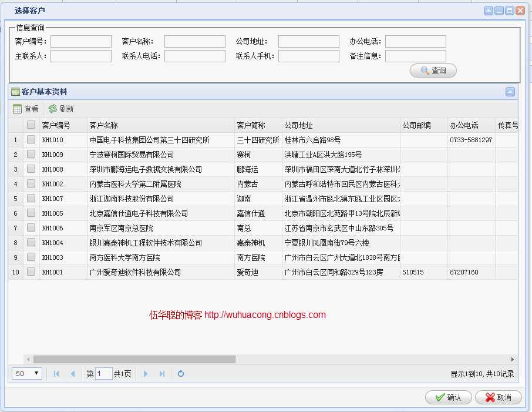Viewport: 532px width, 412px height.
Task: Check the box for KH1009 row
Action: point(31,154)
